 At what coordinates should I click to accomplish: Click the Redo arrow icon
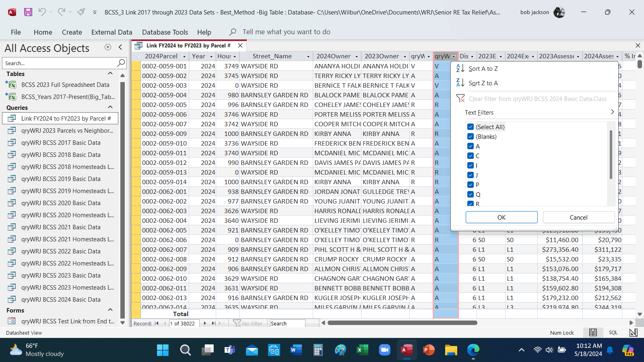pos(61,12)
